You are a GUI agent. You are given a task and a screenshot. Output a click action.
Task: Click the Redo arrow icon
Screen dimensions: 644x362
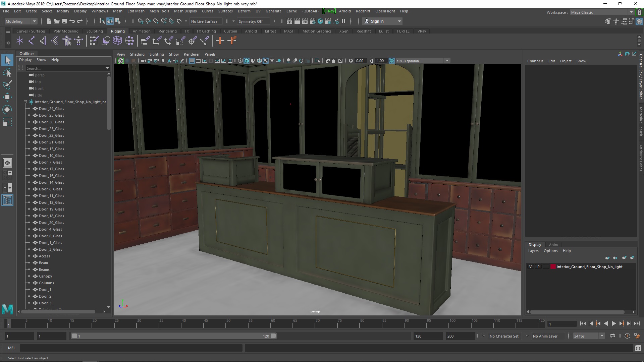click(x=80, y=21)
